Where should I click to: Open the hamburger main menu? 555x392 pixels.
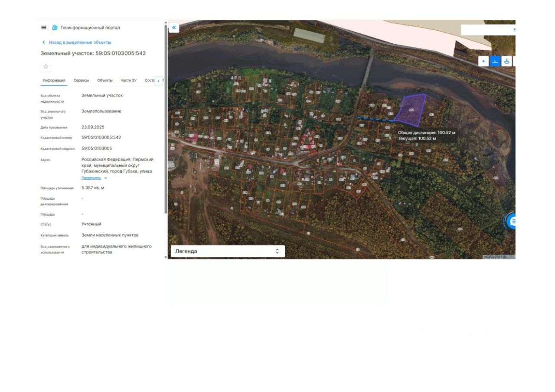pyautogui.click(x=43, y=28)
